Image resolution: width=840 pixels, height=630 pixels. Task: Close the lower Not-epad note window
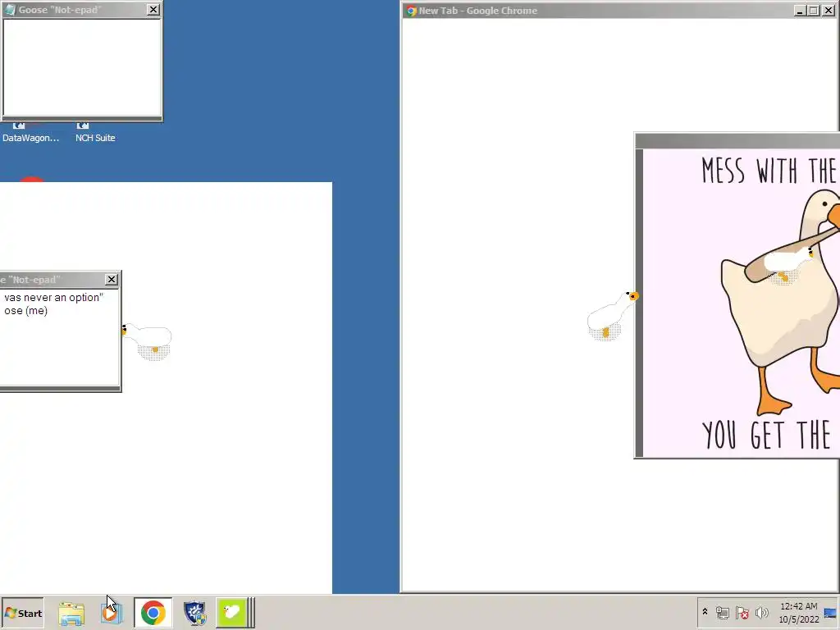[112, 279]
